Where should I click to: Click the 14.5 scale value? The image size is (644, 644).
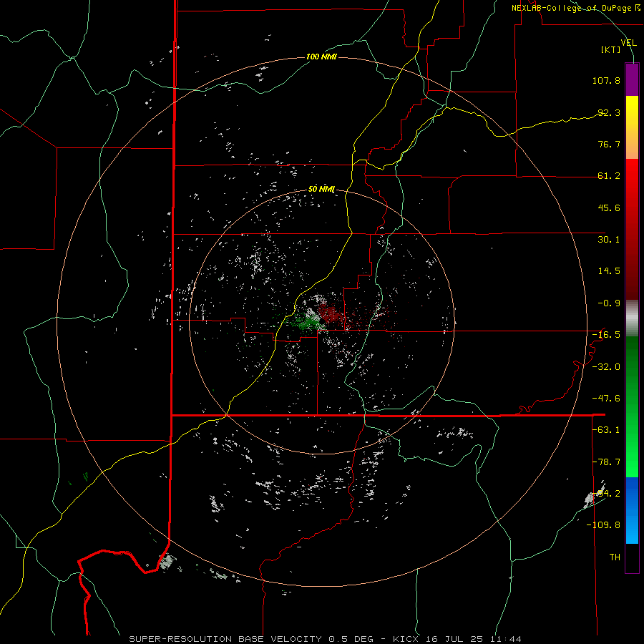[609, 271]
